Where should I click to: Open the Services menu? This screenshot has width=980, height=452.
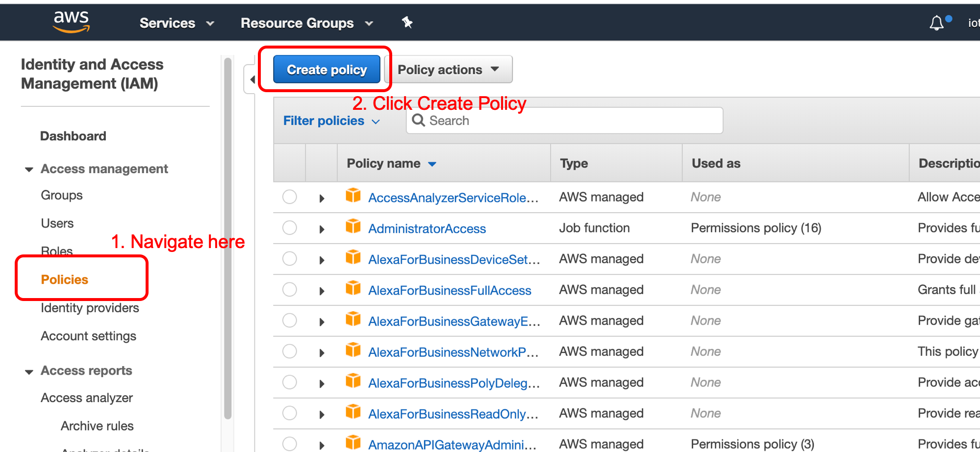click(x=177, y=23)
